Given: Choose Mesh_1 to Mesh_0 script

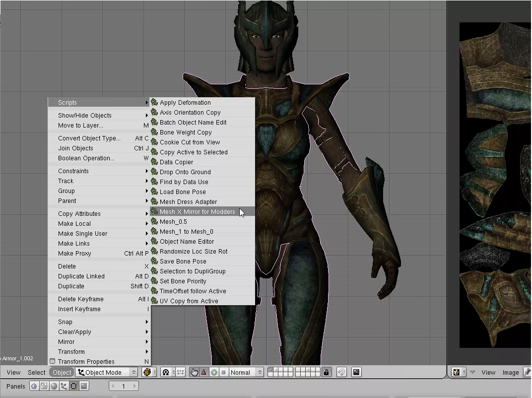Looking at the screenshot, I should tap(202, 231).
